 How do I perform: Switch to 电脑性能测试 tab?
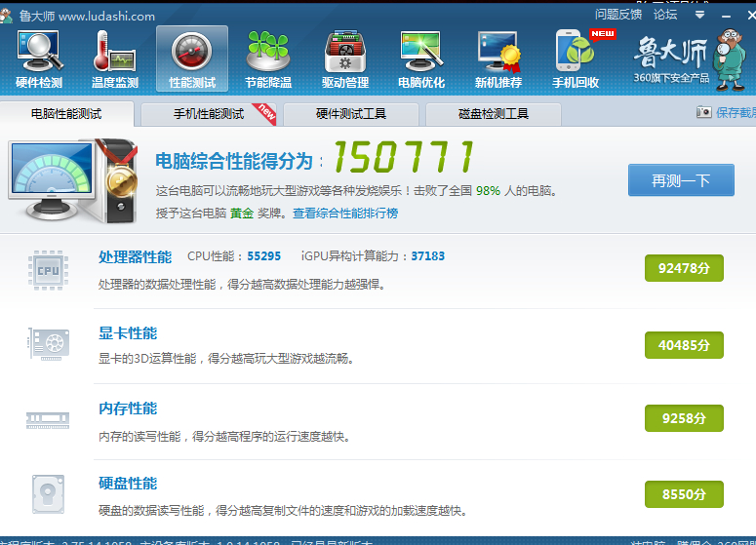click(66, 114)
